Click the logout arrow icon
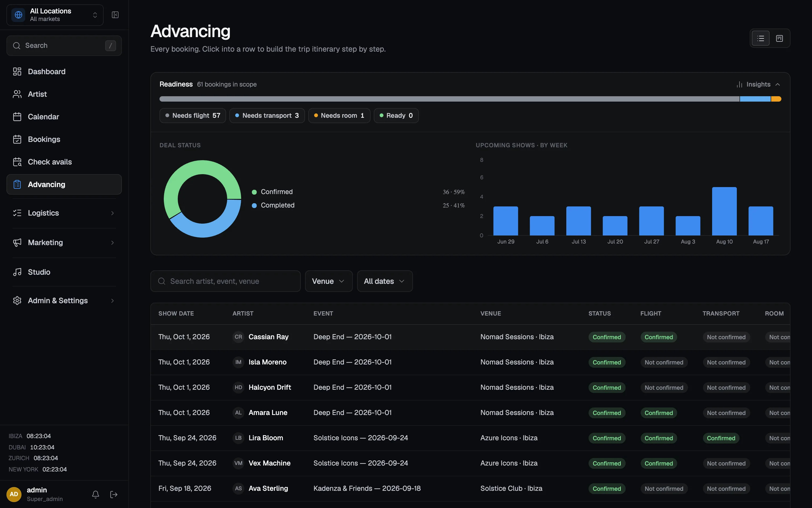 click(114, 494)
